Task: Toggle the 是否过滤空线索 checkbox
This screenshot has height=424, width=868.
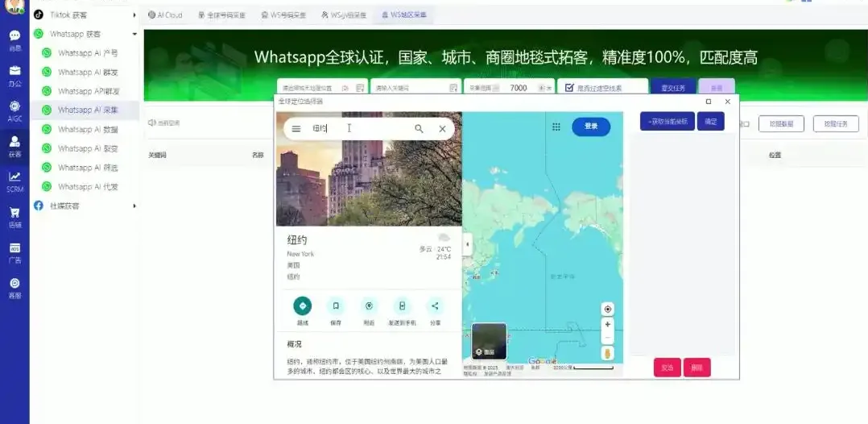Action: click(569, 88)
